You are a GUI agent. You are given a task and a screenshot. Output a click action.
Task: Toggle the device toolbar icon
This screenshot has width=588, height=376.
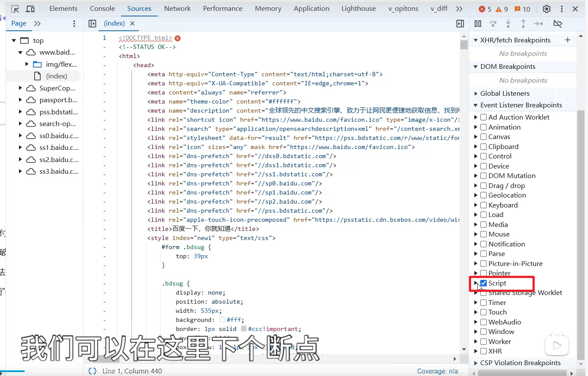click(x=30, y=9)
